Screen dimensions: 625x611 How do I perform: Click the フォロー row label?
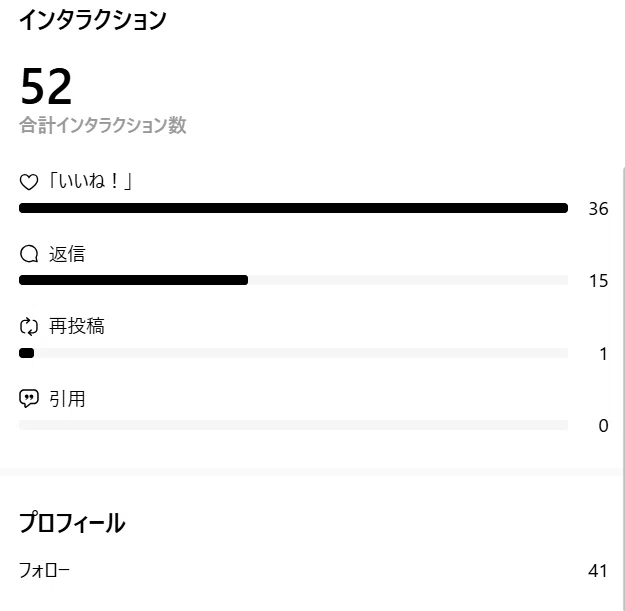[x=44, y=570]
